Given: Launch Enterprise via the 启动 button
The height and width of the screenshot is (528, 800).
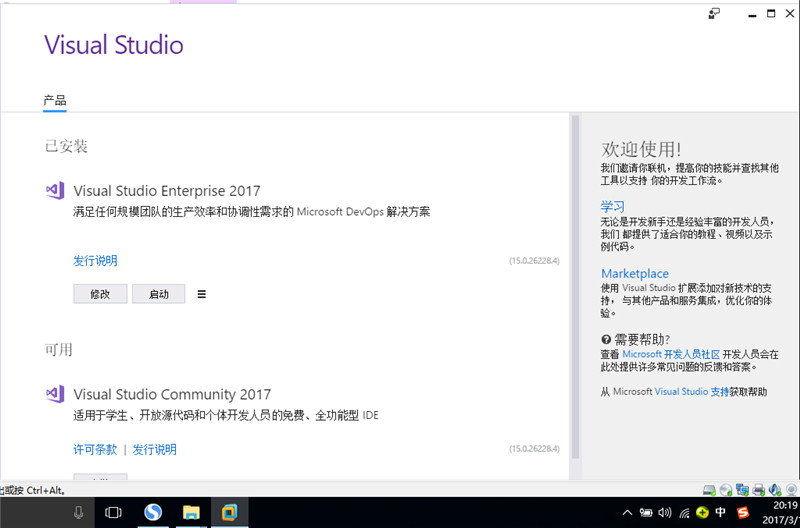Looking at the screenshot, I should [159, 294].
